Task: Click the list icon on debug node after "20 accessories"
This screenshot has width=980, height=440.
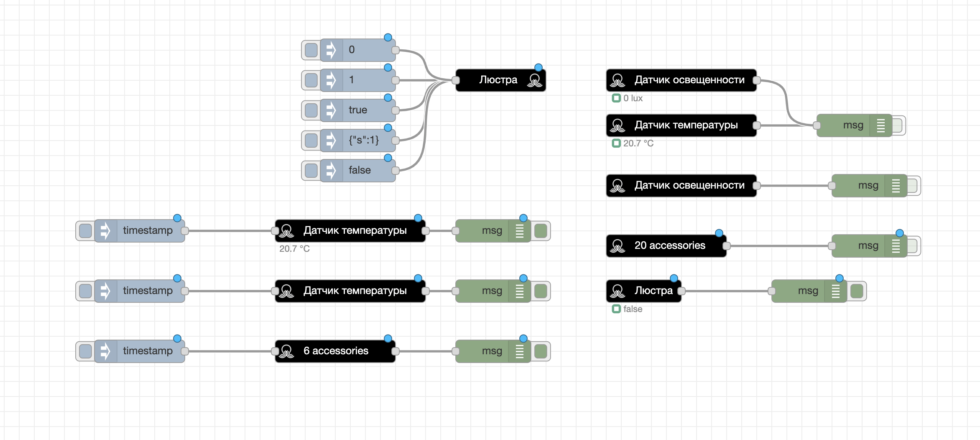Action: [x=896, y=246]
